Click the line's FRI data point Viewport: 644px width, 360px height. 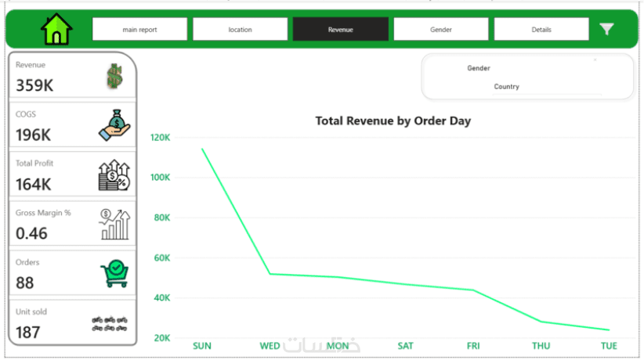tap(473, 290)
